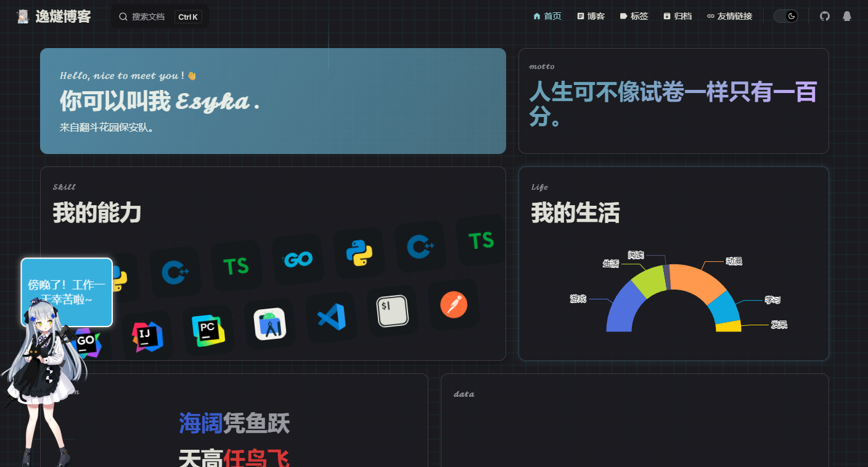Click the QQ penguin icon

pos(847,16)
